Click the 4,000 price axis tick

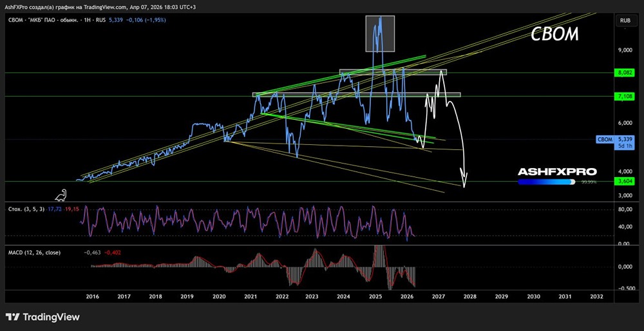tap(626, 171)
